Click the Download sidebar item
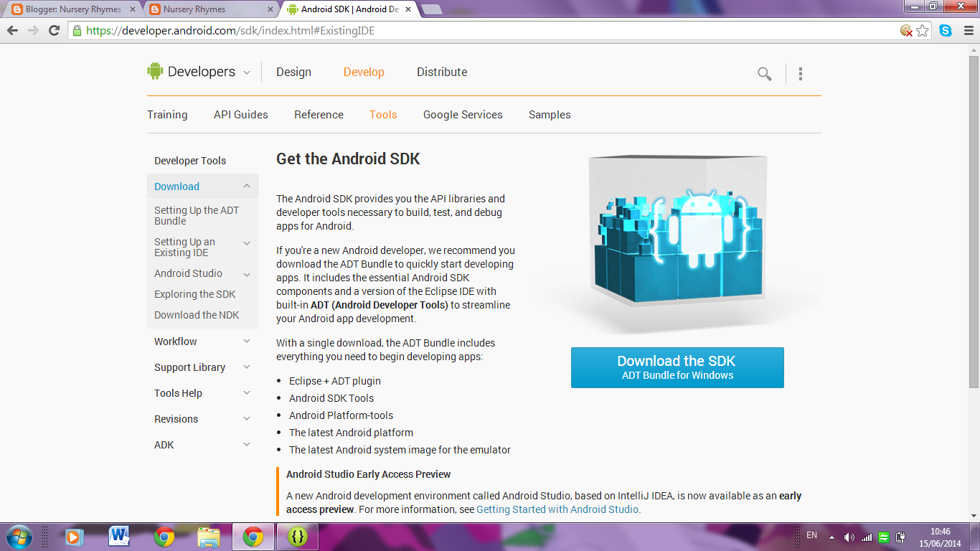This screenshot has width=980, height=551. (176, 187)
